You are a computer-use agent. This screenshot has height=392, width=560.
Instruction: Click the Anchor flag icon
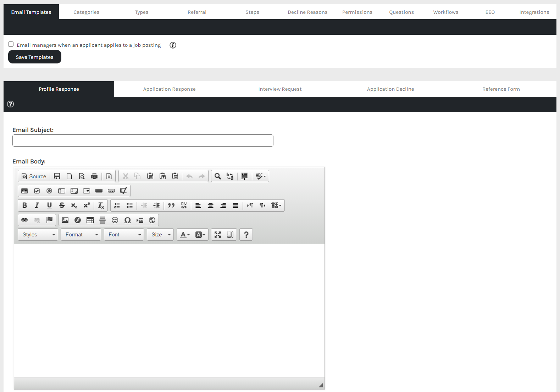(49, 220)
